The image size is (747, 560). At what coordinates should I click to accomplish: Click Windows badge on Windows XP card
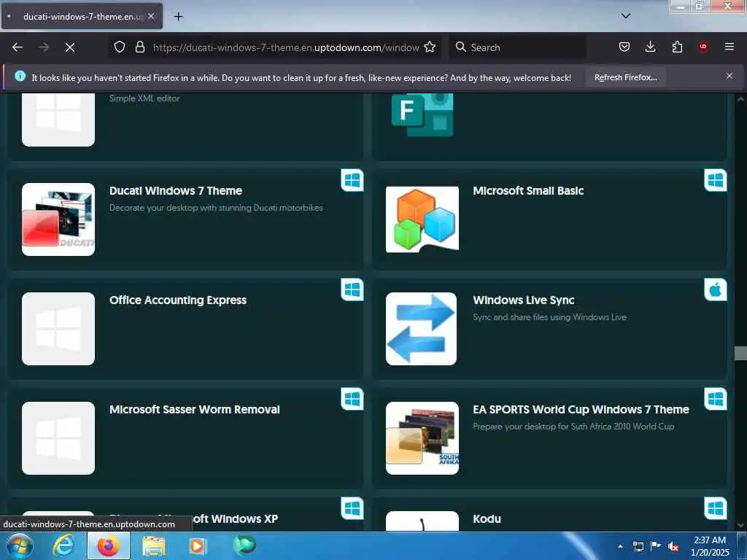352,508
